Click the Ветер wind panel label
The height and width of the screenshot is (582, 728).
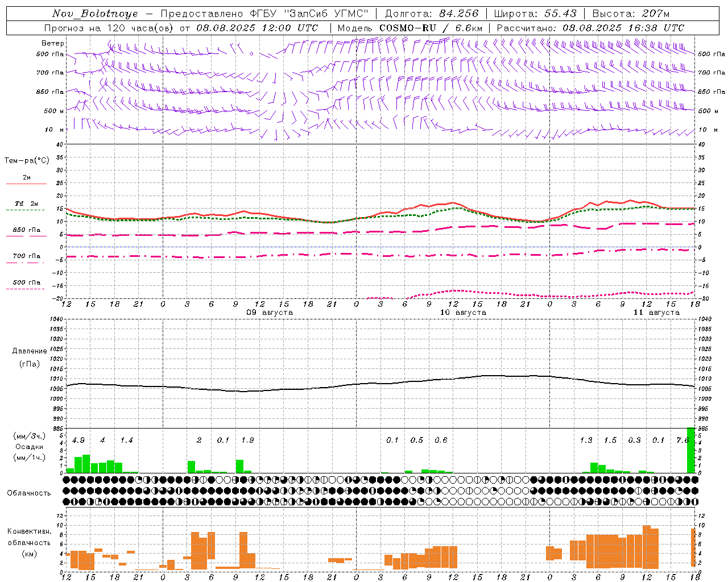(x=53, y=43)
